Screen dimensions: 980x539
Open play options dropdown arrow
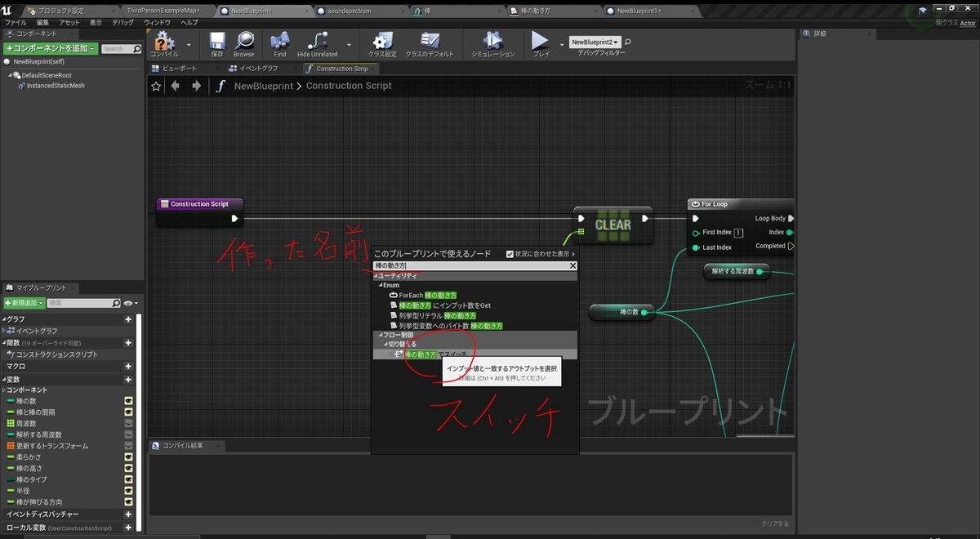562,44
